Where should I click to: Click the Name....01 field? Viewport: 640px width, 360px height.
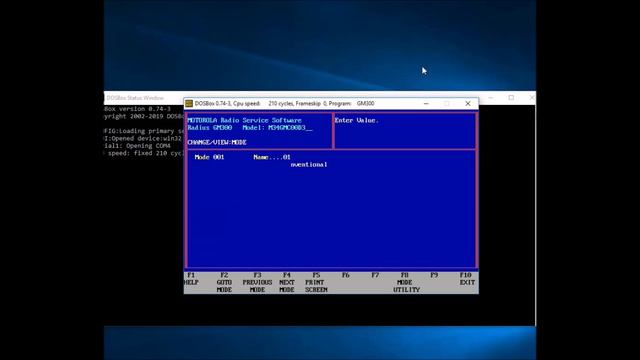(272, 157)
